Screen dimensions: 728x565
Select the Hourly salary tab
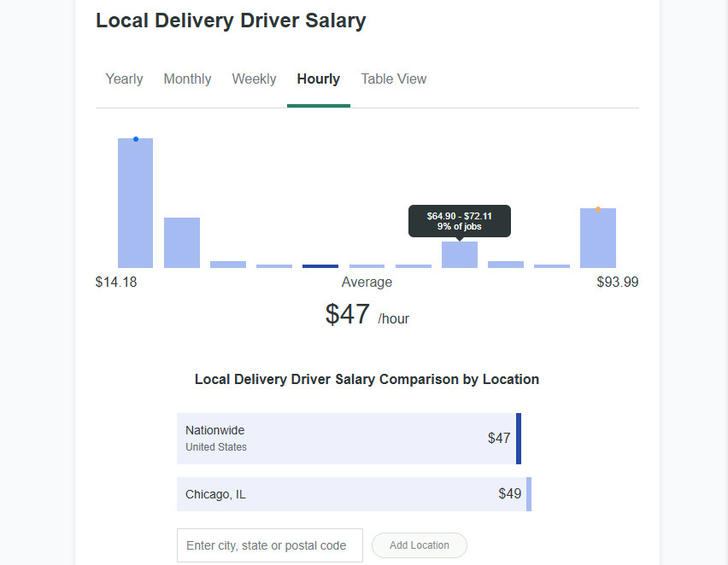pos(318,79)
